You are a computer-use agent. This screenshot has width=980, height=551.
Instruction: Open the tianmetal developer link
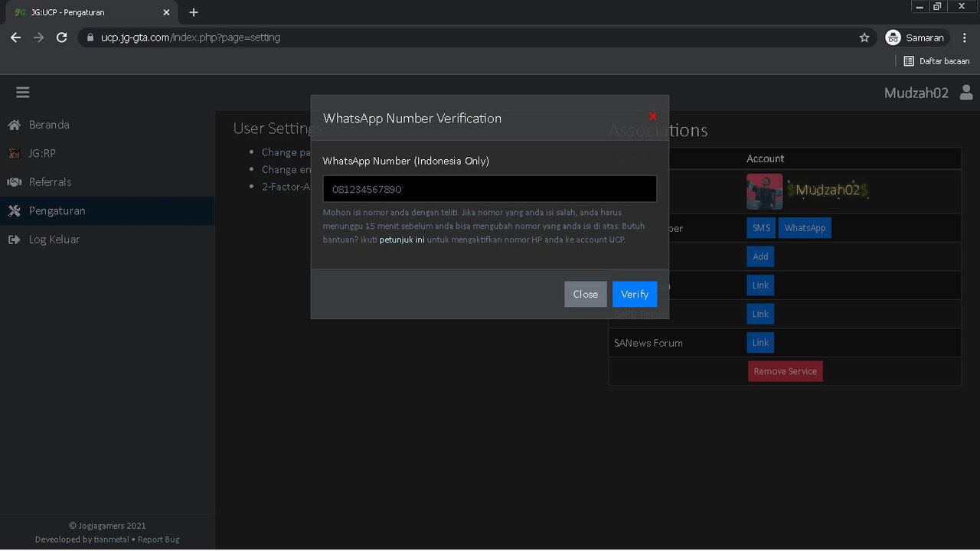(111, 540)
